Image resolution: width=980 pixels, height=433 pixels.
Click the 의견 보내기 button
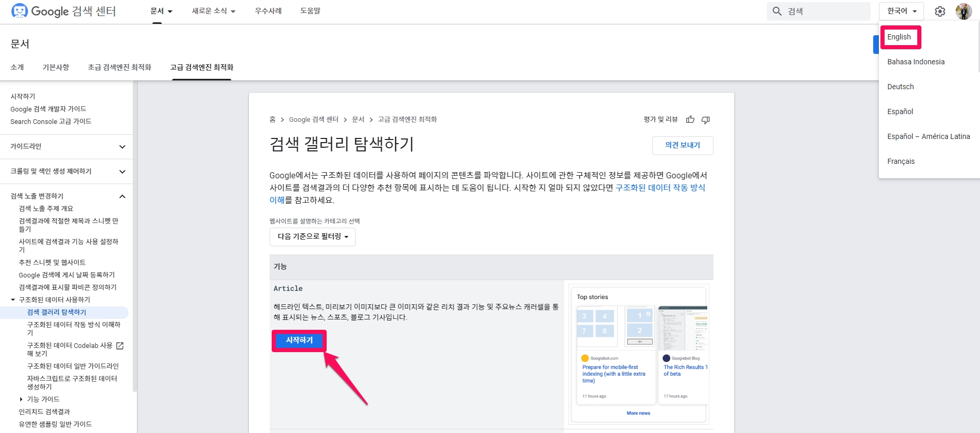coord(682,145)
